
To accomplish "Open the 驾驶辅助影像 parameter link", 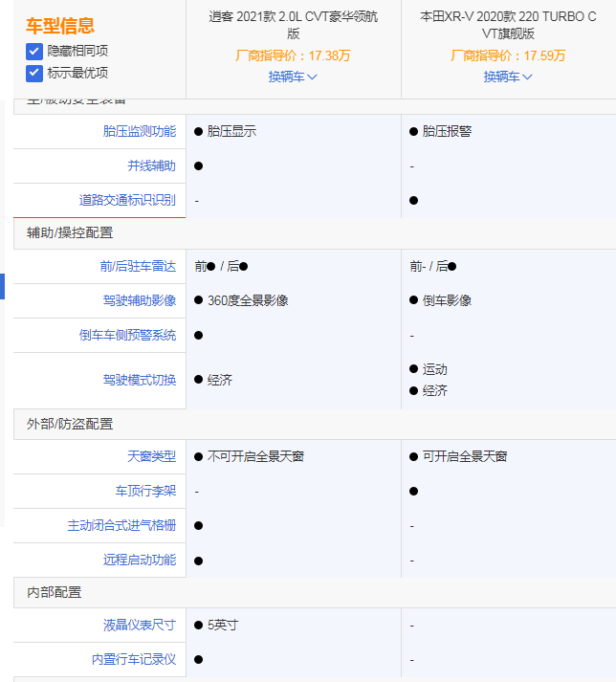I will pyautogui.click(x=140, y=300).
